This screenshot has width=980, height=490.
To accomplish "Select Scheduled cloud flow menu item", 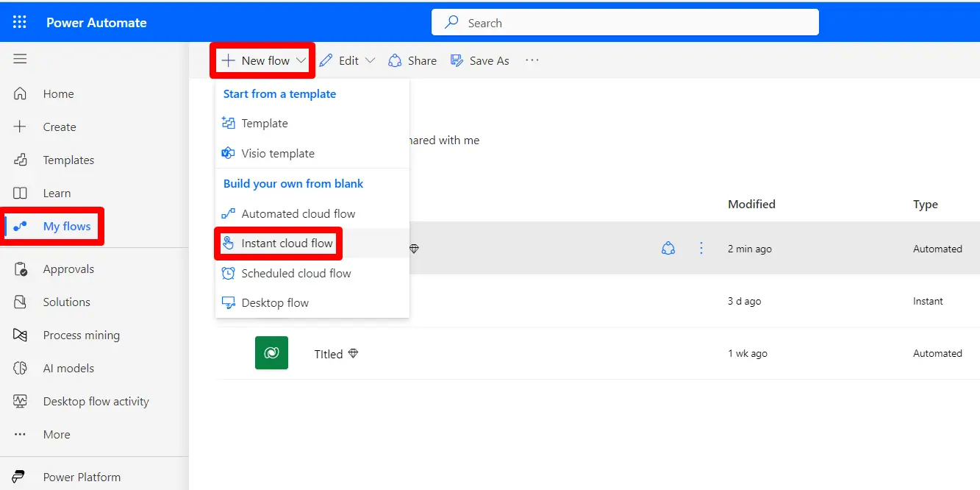I will click(296, 274).
